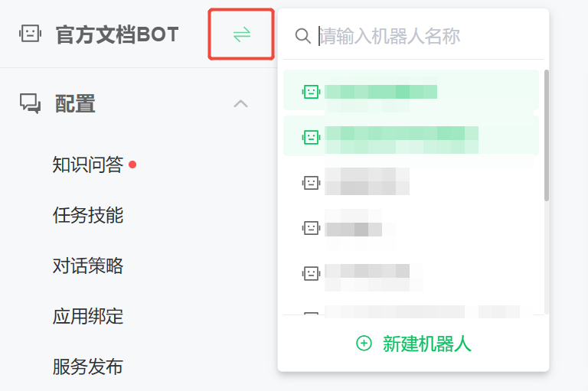This screenshot has width=588, height=391.
Task: Click the 配置 chat bubbles icon
Action: point(30,103)
